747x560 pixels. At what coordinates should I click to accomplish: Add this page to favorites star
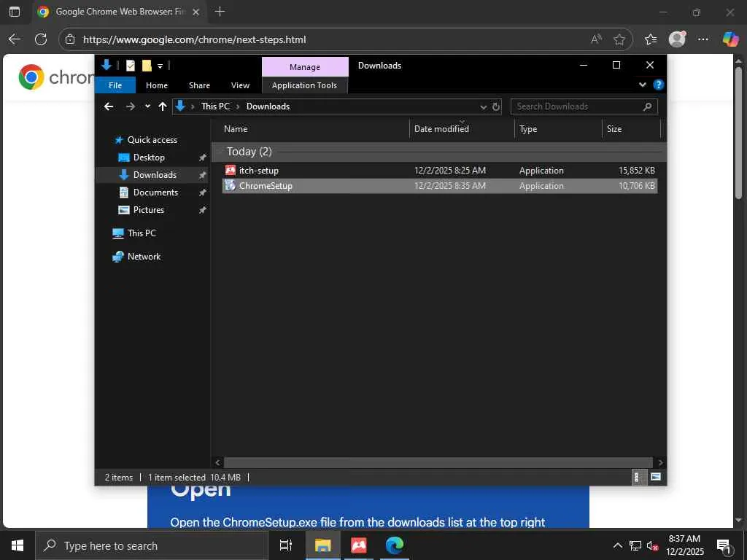[619, 39]
